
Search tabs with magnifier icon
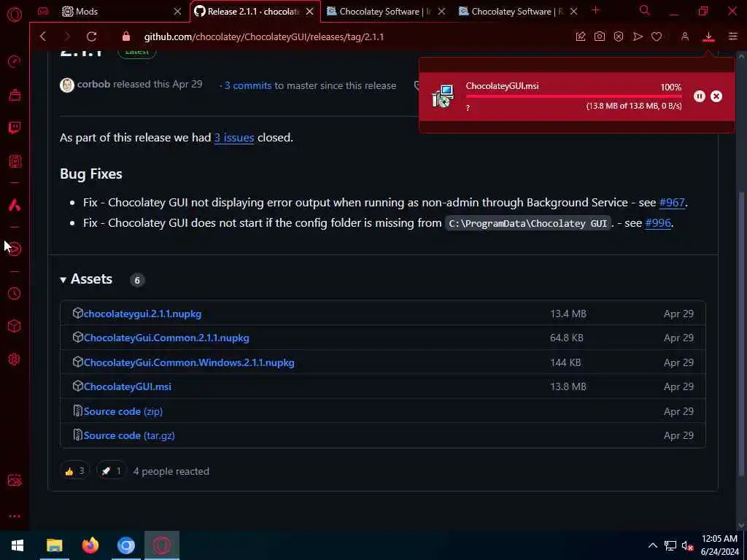click(645, 10)
